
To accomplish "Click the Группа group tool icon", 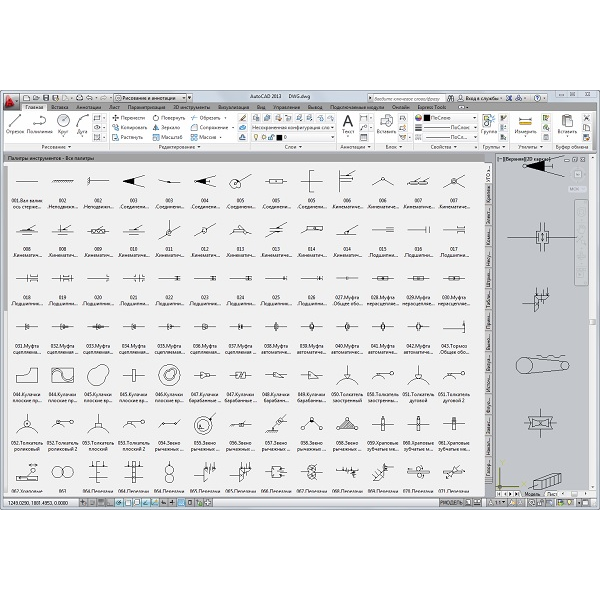I will point(489,124).
